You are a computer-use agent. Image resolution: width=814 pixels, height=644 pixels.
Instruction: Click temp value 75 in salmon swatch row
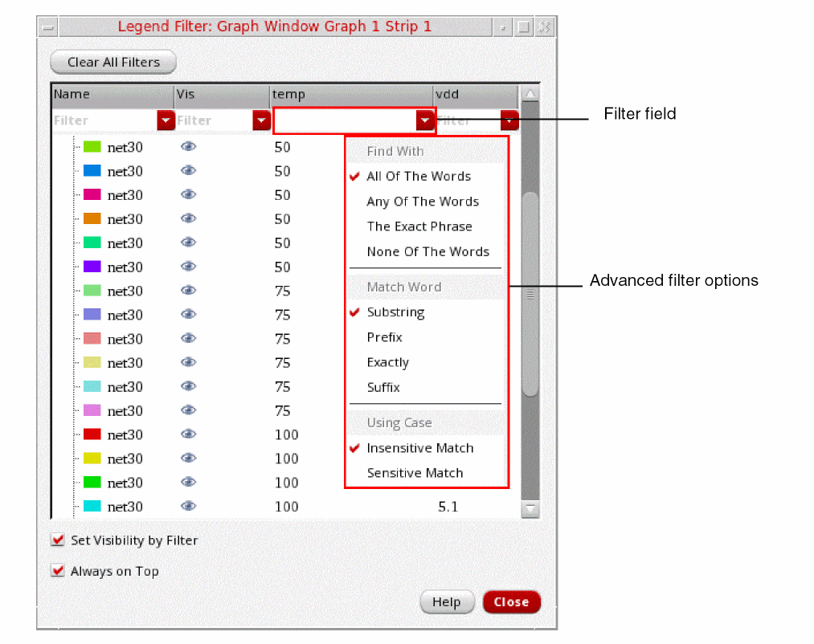(282, 339)
